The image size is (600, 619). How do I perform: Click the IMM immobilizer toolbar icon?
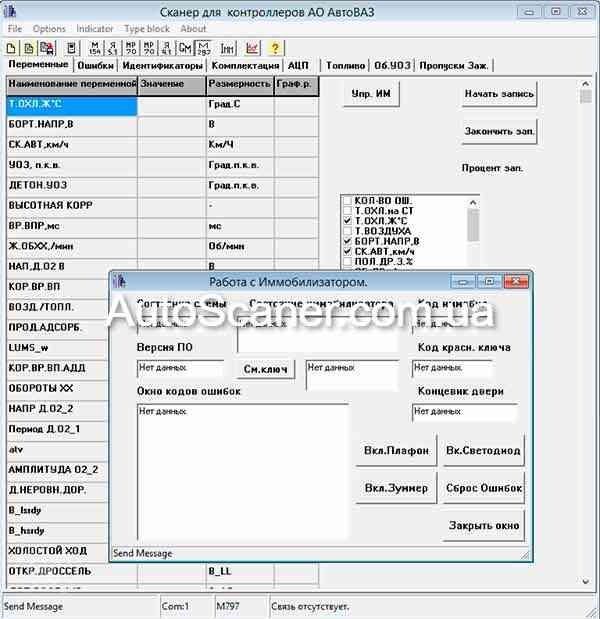pyautogui.click(x=228, y=47)
